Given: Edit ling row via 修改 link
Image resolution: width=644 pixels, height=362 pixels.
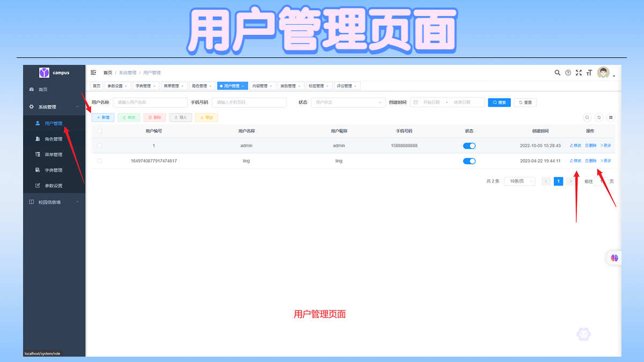Looking at the screenshot, I should click(575, 161).
